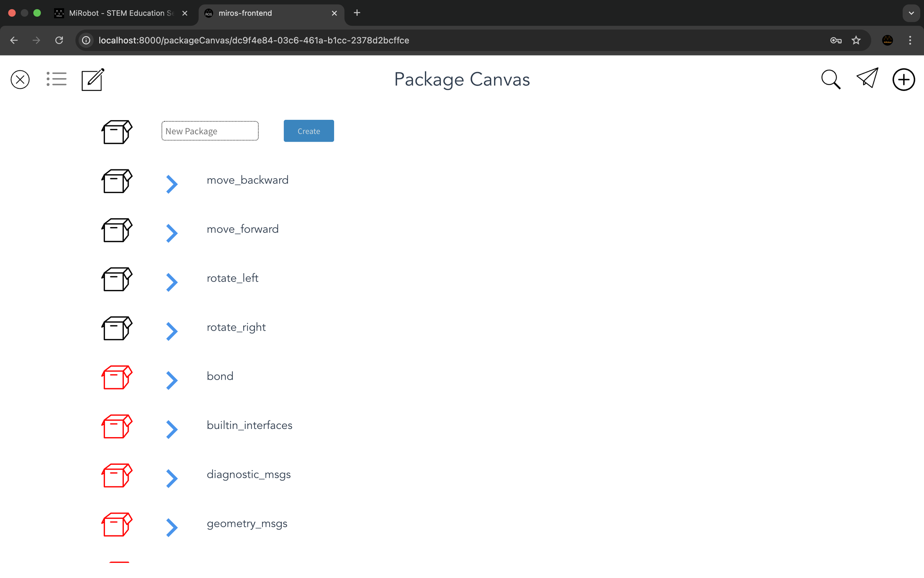Click the circled X close icon

[20, 80]
